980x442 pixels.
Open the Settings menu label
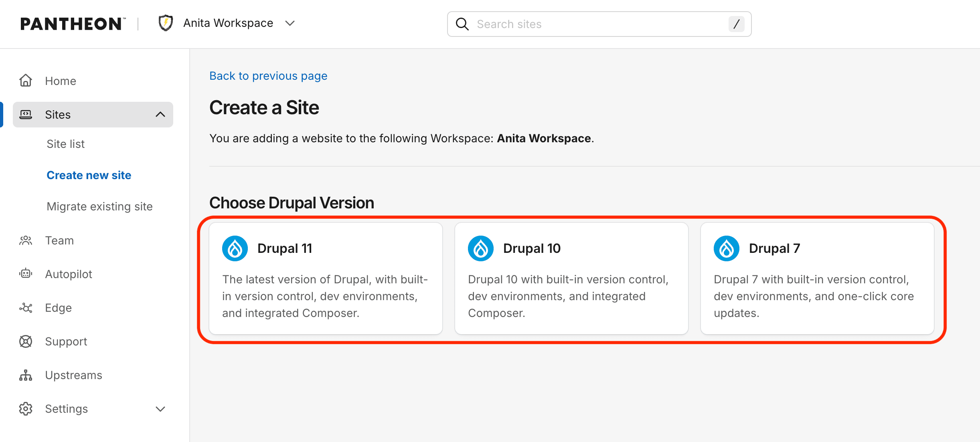click(67, 409)
